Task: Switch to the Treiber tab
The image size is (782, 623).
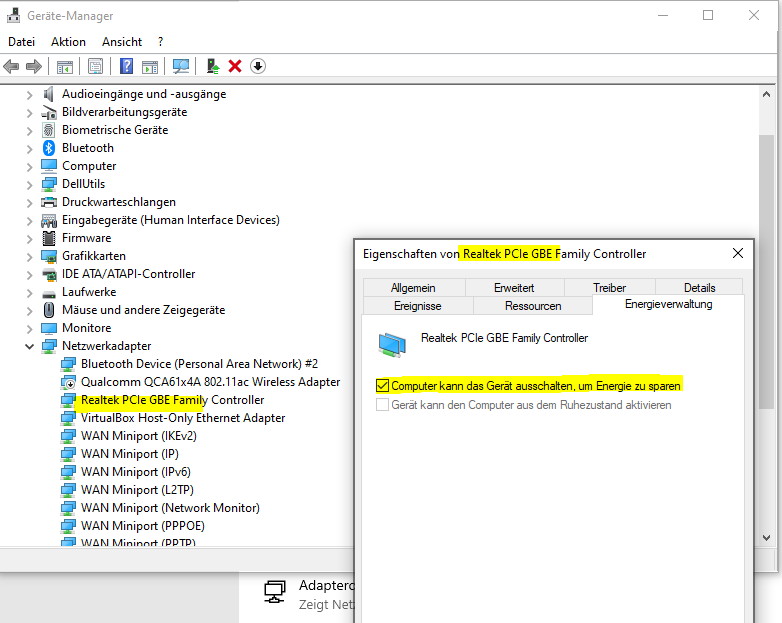Action: (609, 288)
